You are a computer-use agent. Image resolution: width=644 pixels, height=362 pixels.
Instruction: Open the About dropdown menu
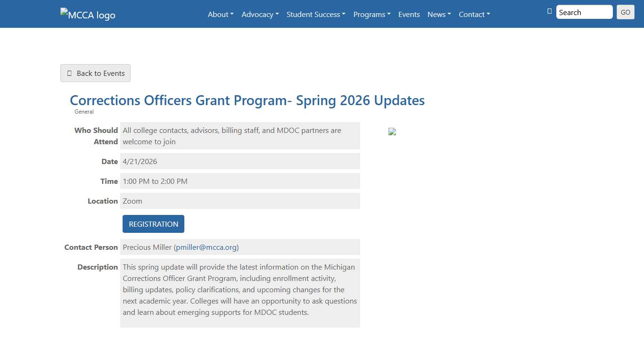[220, 14]
